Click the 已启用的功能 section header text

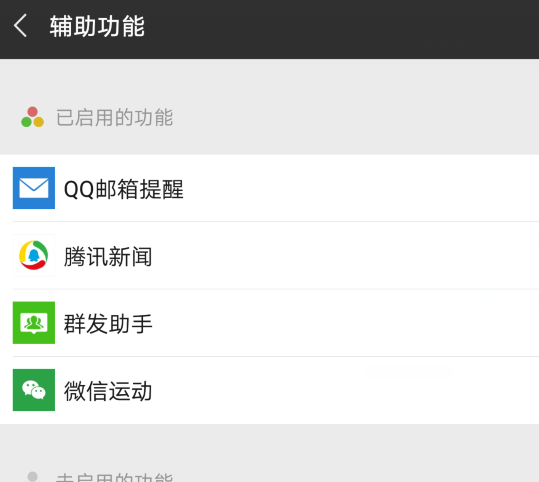click(114, 117)
